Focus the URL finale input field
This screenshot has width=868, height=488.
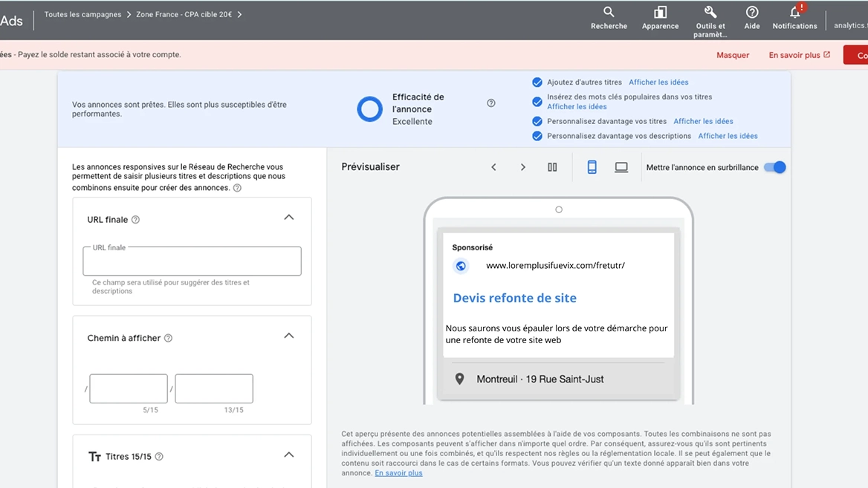point(192,261)
